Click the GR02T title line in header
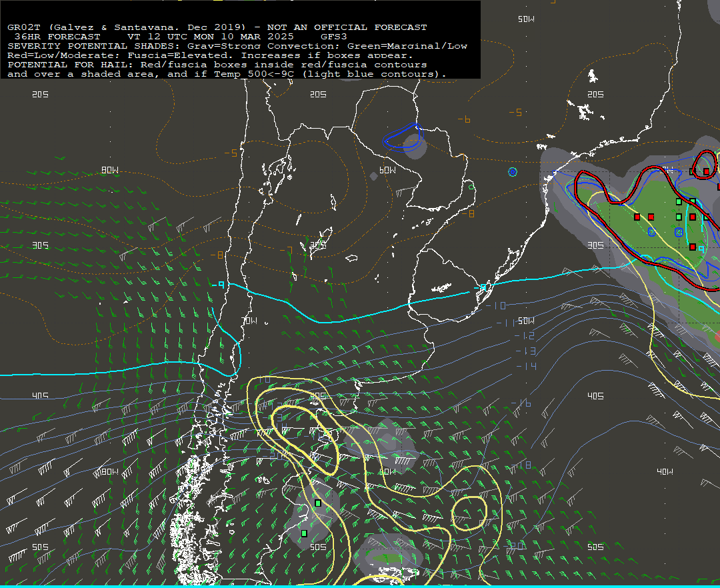Viewport: 720px width, 588px height. pyautogui.click(x=217, y=27)
